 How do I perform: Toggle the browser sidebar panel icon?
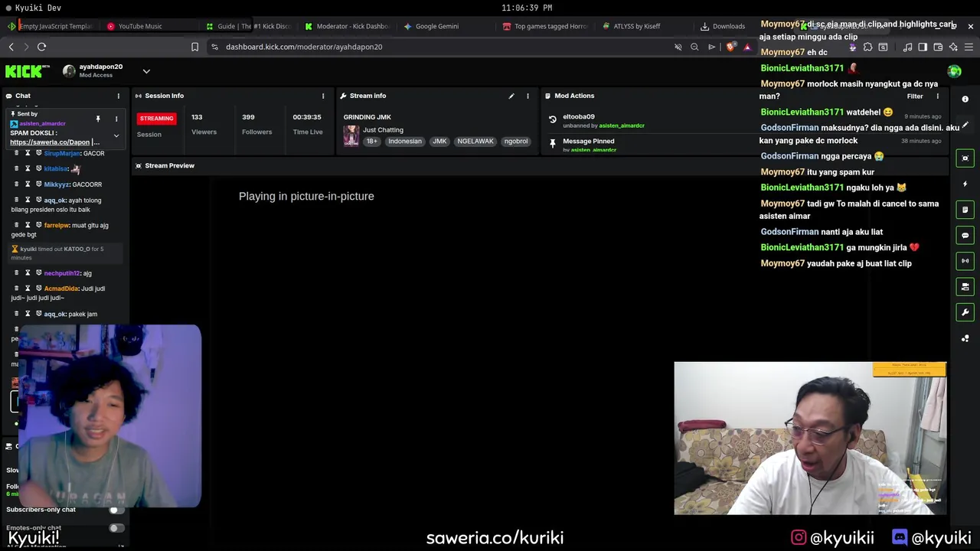pyautogui.click(x=923, y=47)
